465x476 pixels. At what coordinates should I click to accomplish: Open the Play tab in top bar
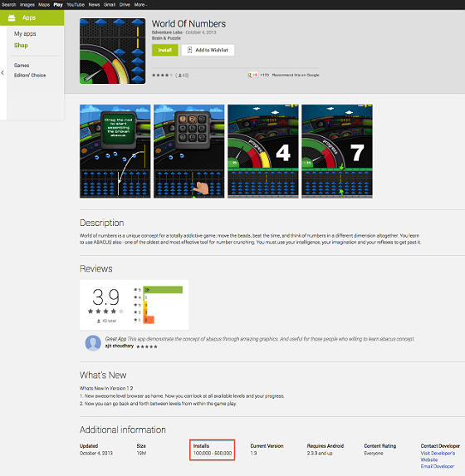click(x=58, y=4)
